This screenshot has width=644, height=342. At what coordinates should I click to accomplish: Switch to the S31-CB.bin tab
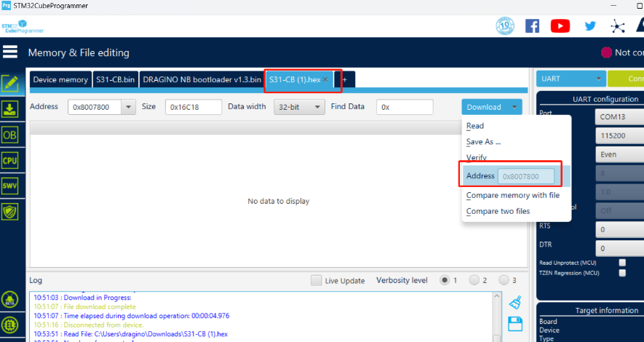116,79
